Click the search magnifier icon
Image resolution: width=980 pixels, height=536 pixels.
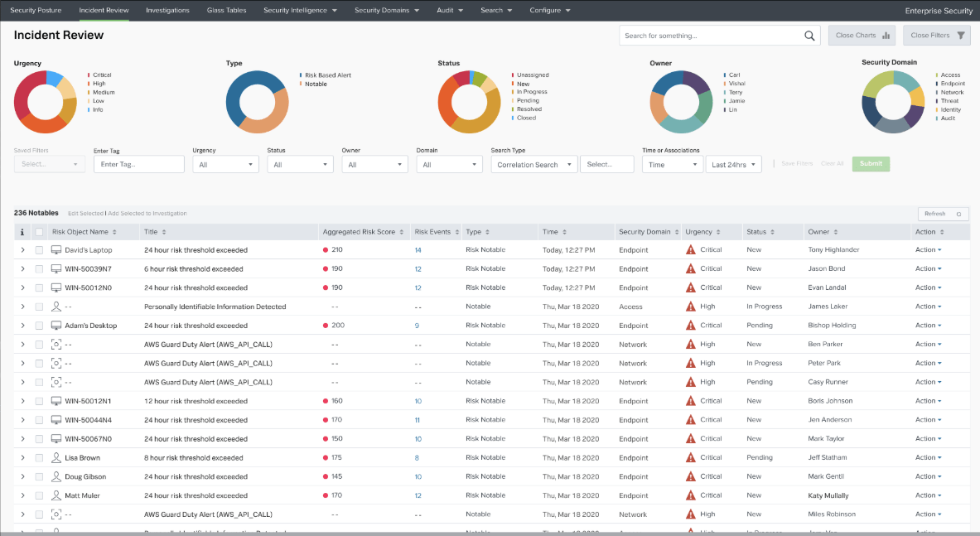[x=809, y=36]
